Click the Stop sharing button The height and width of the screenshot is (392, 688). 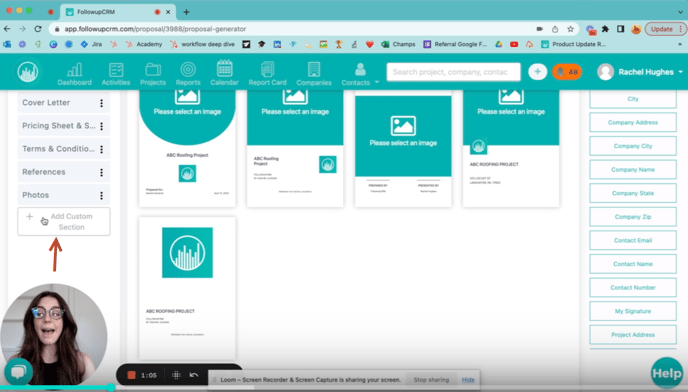point(431,380)
